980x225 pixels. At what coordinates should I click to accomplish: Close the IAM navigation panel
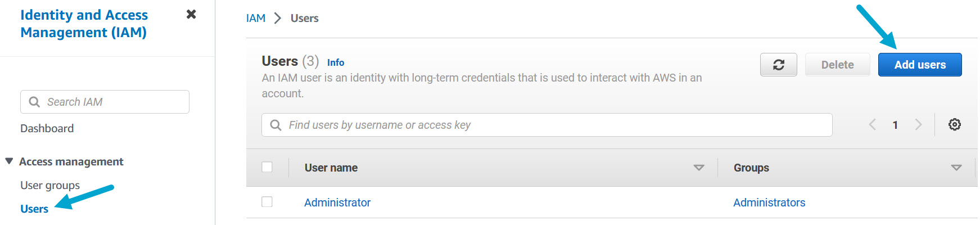(191, 15)
